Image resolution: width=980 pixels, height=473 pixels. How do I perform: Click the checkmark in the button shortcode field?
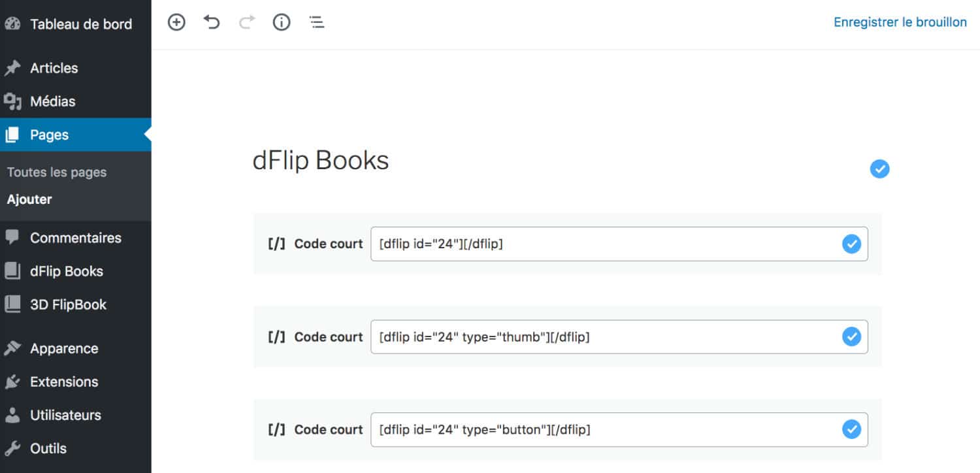[x=851, y=429]
